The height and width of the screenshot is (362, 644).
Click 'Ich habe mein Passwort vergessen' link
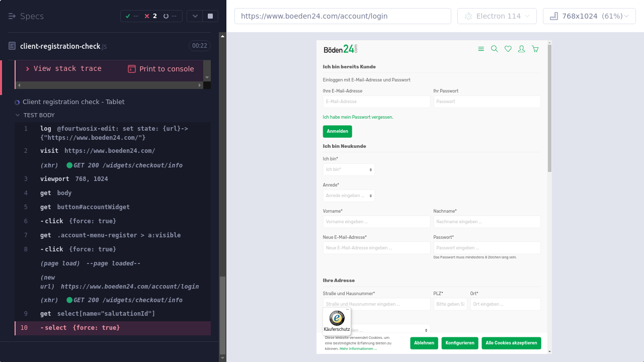[x=358, y=117]
